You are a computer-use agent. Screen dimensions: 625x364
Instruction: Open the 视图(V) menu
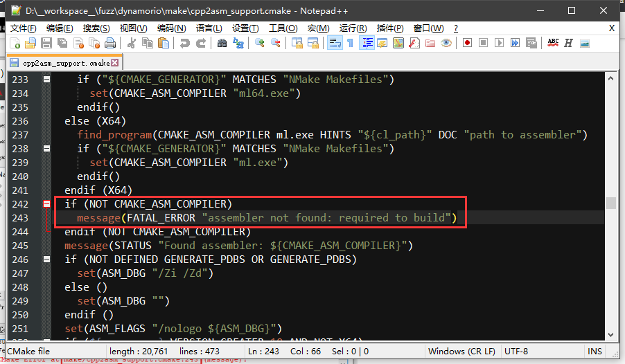click(x=134, y=28)
